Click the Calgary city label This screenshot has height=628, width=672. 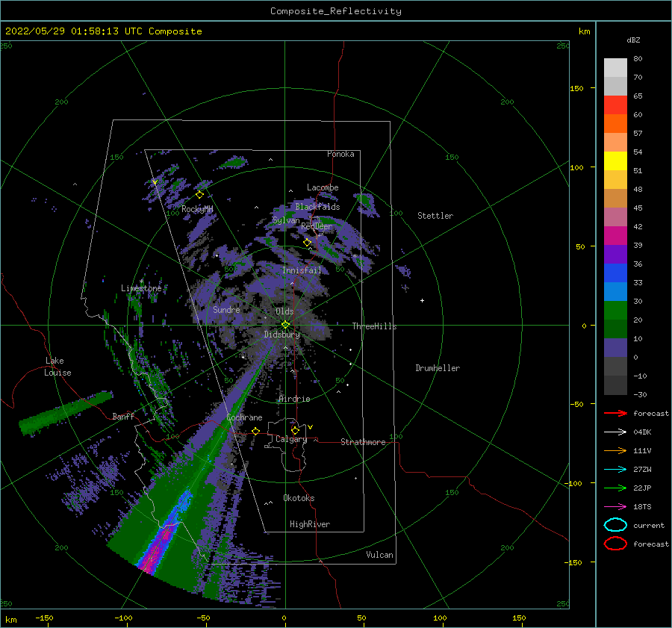pos(291,439)
